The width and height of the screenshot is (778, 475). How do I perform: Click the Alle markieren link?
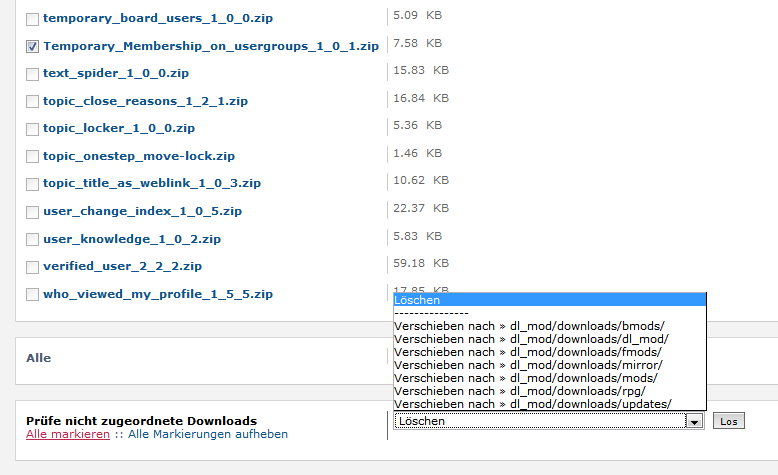68,435
